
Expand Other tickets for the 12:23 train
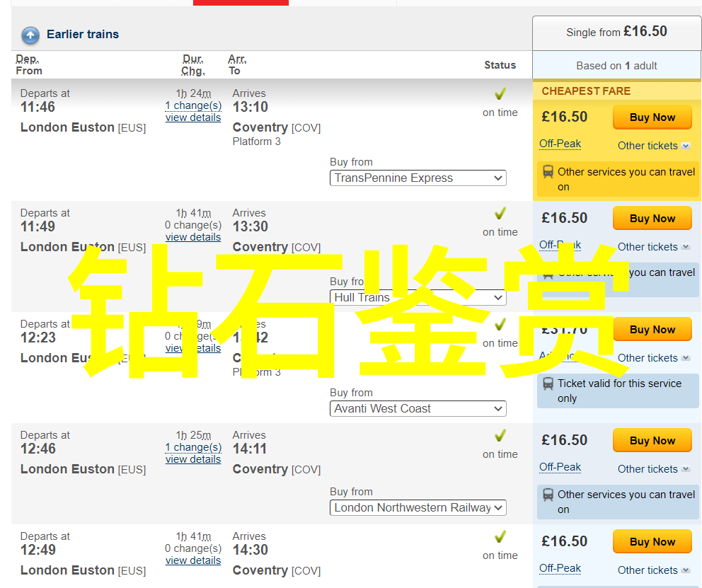click(x=654, y=358)
